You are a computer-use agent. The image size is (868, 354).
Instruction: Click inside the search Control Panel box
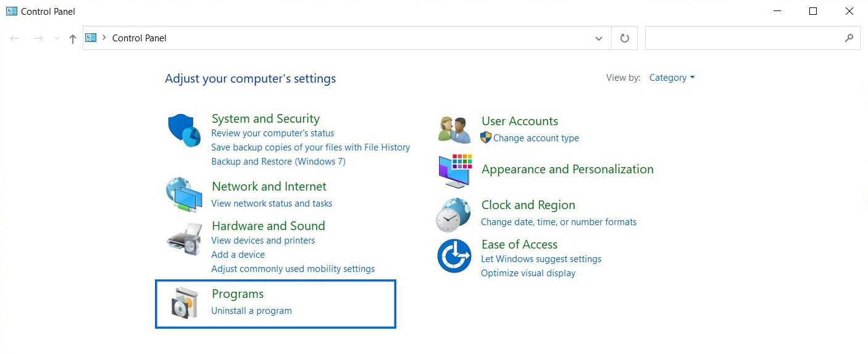pos(753,38)
